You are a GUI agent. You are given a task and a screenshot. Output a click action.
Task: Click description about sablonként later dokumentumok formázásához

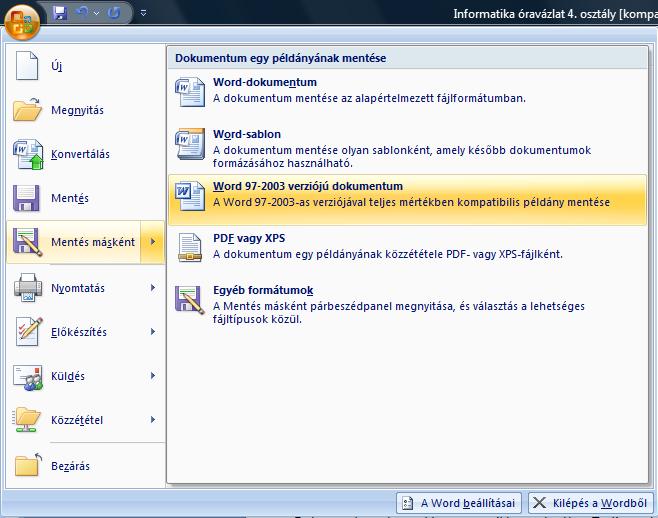tap(402, 157)
